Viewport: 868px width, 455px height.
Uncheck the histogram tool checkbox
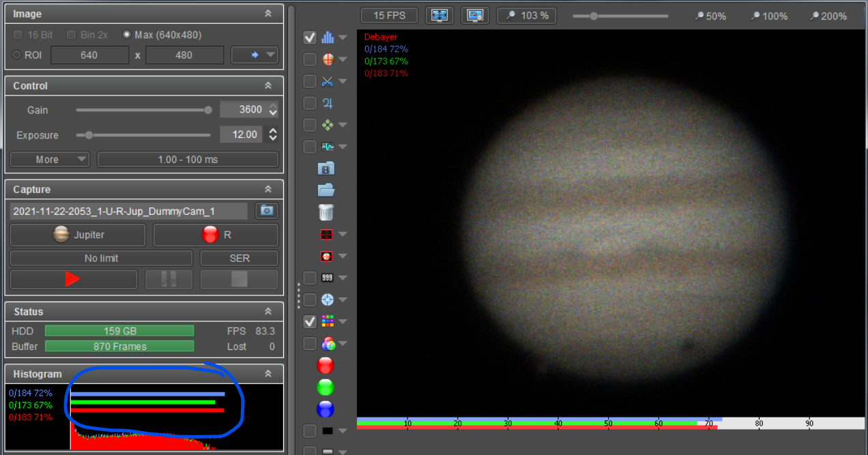coord(310,38)
